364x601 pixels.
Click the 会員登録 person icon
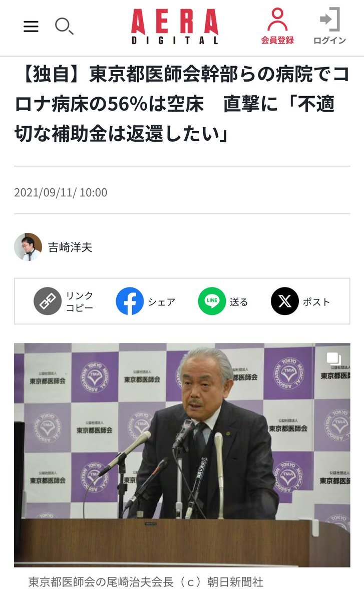pos(277,20)
